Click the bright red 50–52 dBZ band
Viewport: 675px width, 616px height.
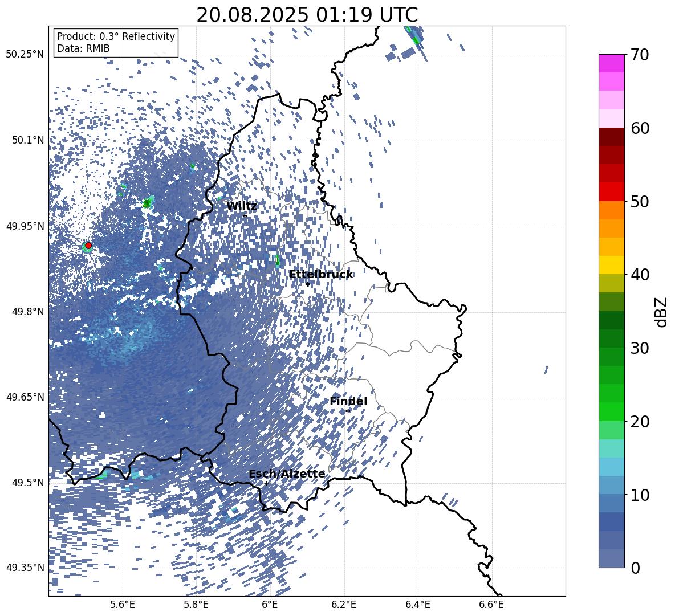pos(612,192)
